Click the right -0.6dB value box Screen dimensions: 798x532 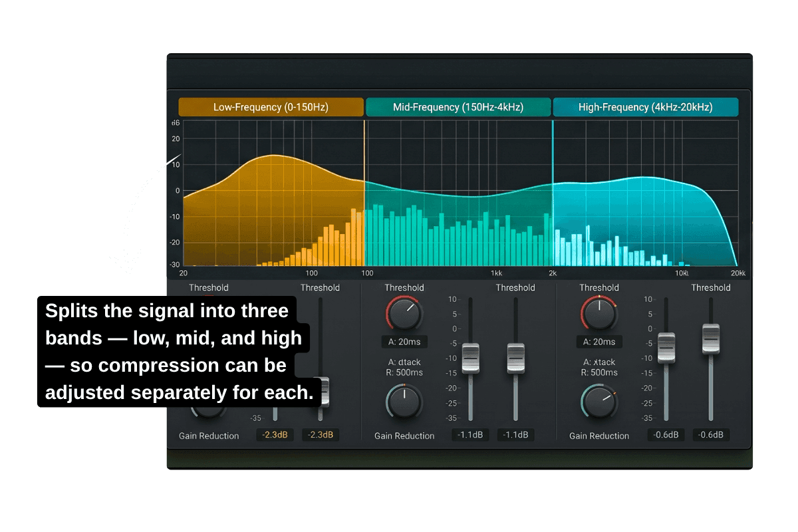[x=711, y=435]
